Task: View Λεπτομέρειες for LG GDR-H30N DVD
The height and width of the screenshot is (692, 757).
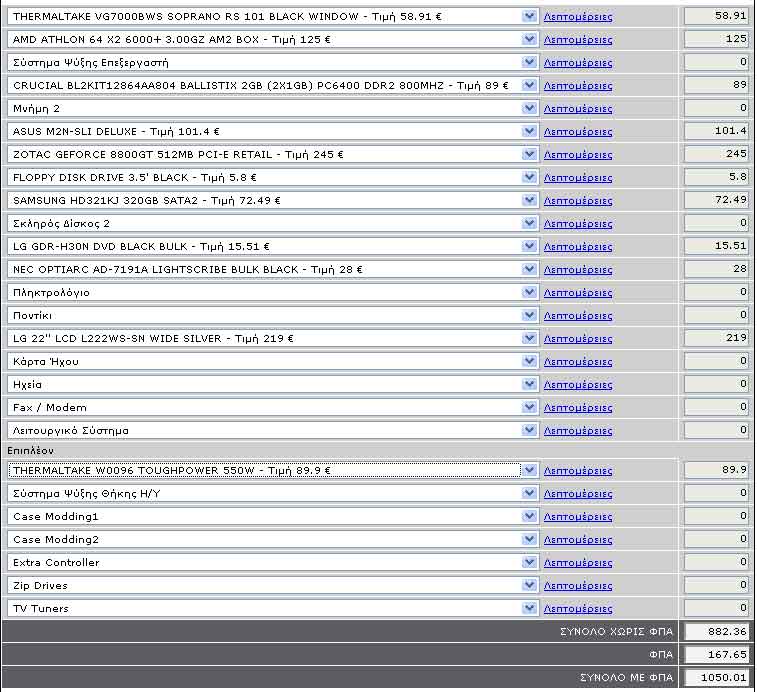Action: pos(578,247)
